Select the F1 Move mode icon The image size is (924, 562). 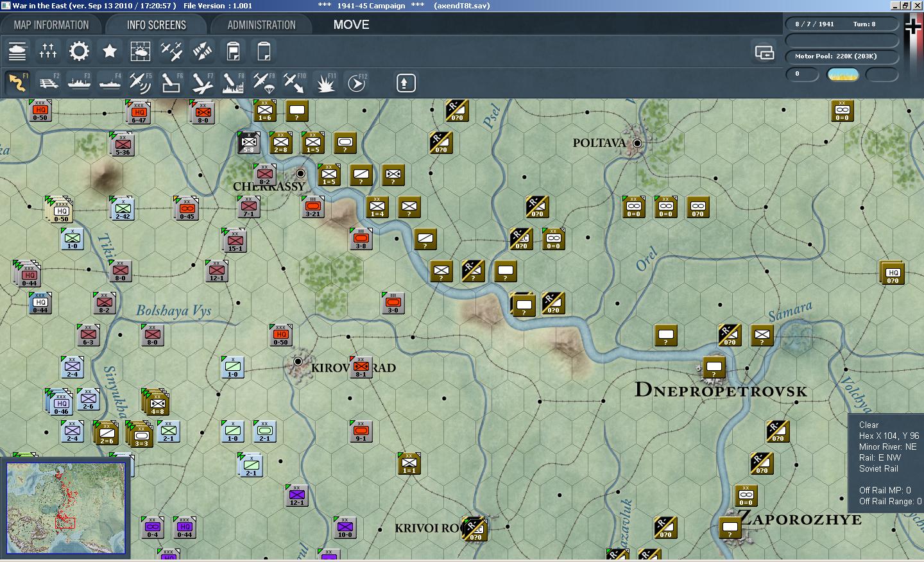click(x=17, y=83)
